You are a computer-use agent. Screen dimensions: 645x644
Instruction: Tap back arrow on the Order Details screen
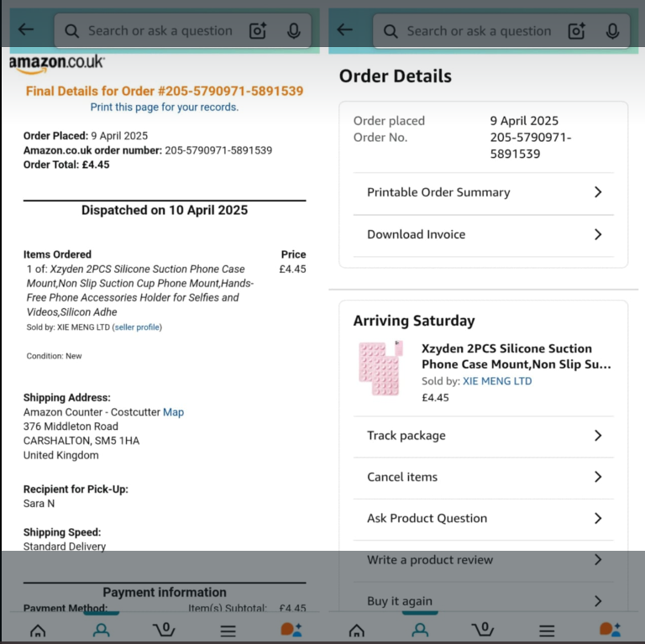click(x=345, y=30)
